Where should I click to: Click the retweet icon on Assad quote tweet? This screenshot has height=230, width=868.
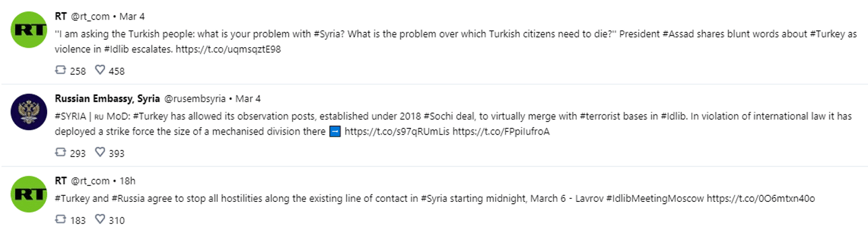coord(60,70)
